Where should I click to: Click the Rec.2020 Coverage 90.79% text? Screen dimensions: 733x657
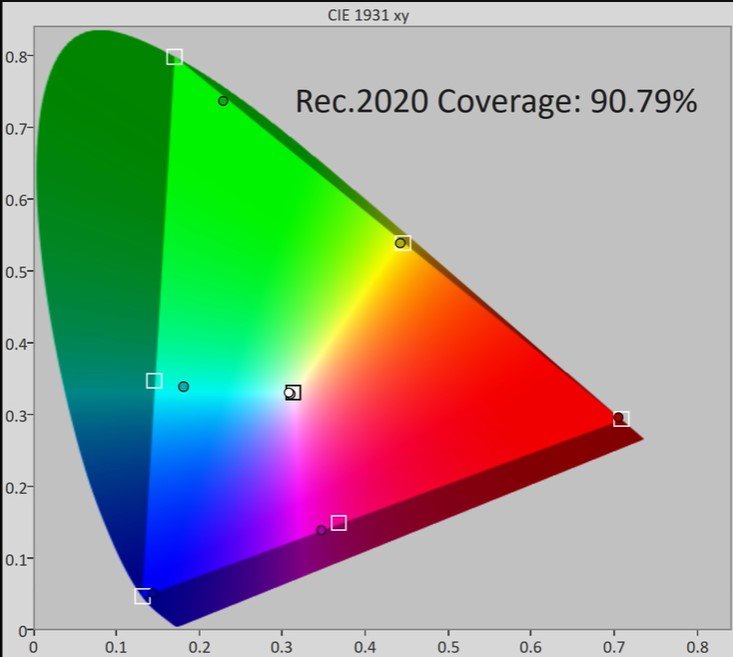pyautogui.click(x=495, y=101)
